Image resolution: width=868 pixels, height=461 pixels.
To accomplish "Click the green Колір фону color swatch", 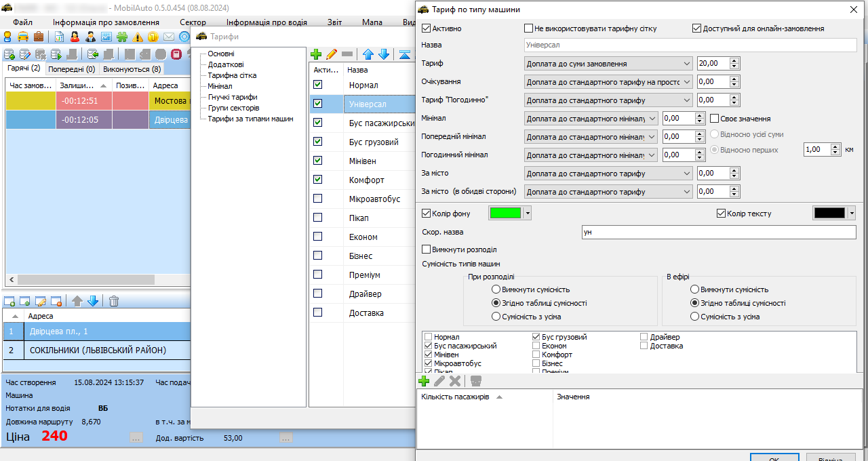I will 505,214.
